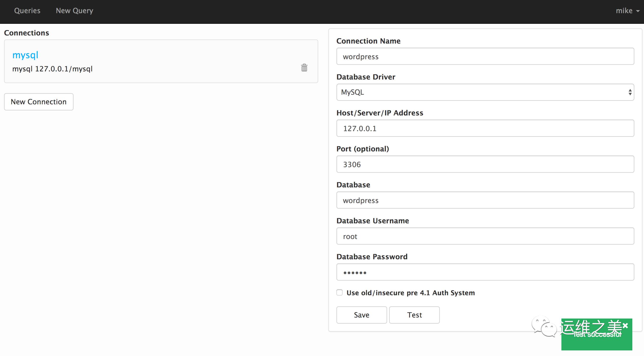644x356 pixels.
Task: Expand the mike user menu
Action: click(627, 11)
